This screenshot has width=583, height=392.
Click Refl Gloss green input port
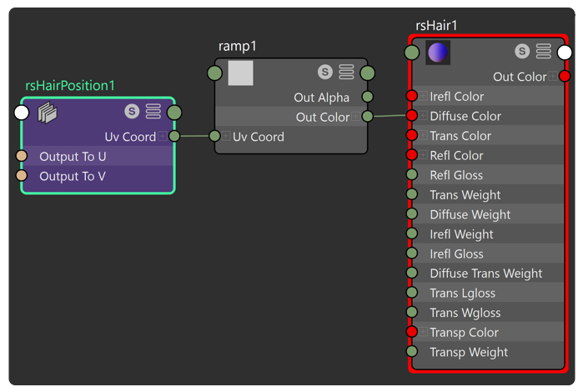412,174
